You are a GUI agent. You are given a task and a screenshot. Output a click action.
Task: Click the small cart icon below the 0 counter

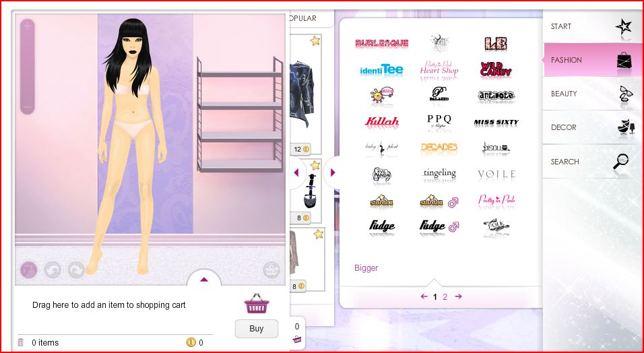coord(296,340)
